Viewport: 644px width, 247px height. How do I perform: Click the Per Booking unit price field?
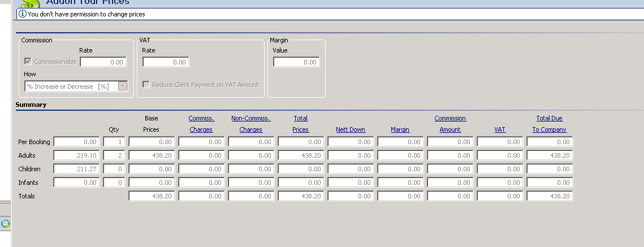[76, 142]
